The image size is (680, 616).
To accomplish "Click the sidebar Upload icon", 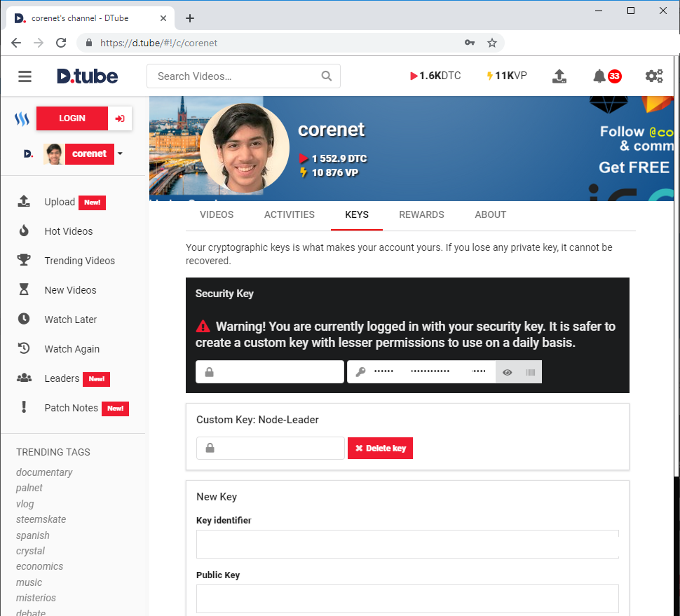I will pos(24,202).
